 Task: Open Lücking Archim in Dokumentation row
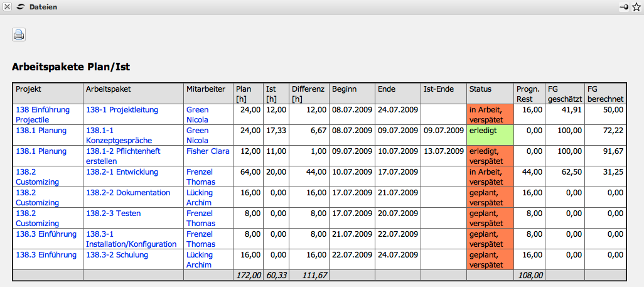(x=200, y=197)
